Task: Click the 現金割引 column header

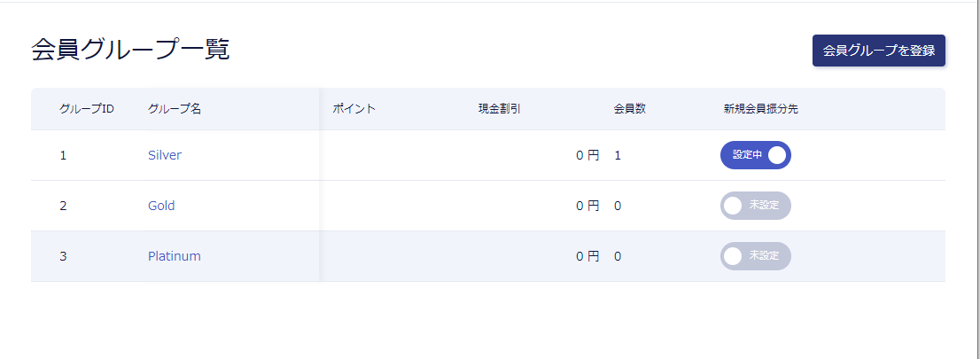Action: pos(499,109)
